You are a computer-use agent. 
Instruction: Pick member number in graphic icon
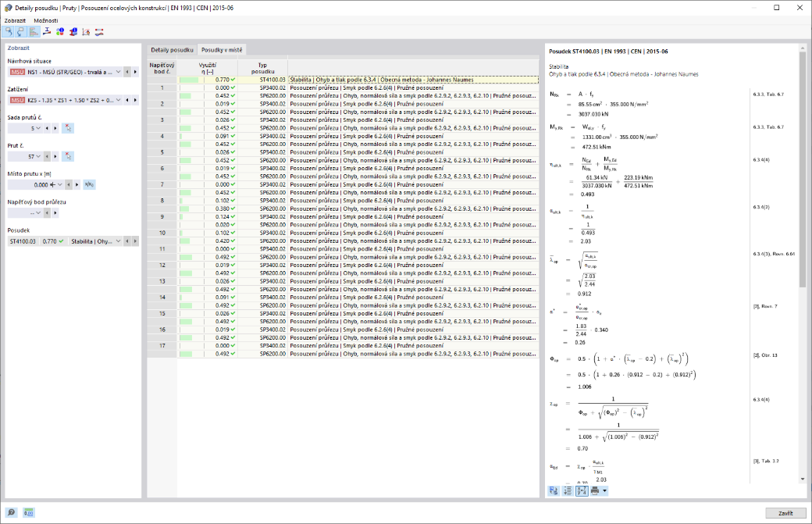68,156
